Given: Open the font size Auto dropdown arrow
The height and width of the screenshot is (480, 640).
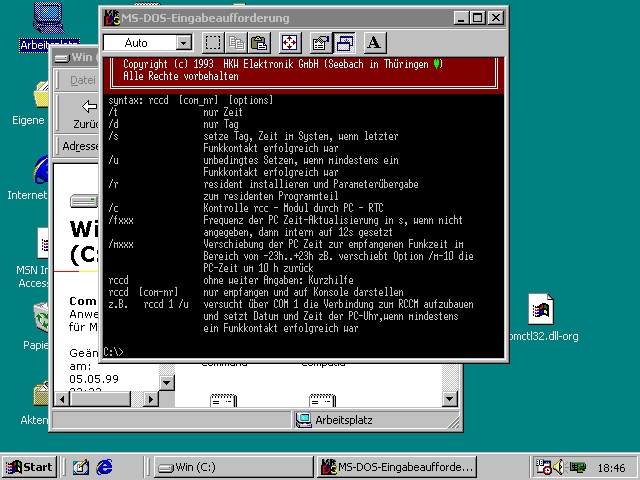Looking at the screenshot, I should (x=184, y=42).
